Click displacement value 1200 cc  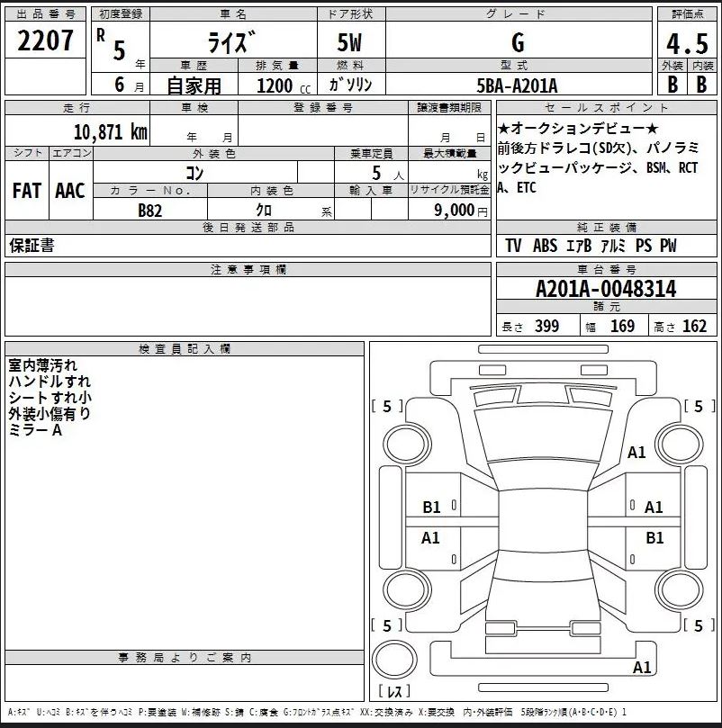[x=284, y=85]
